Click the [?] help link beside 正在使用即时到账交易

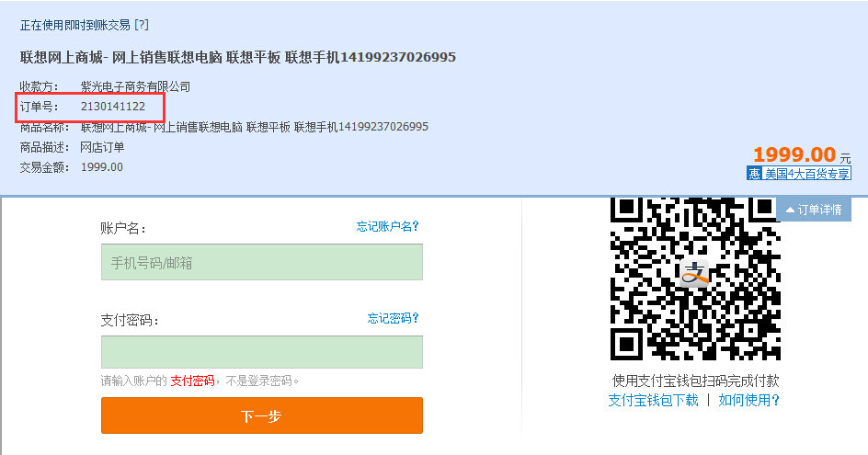click(x=142, y=25)
